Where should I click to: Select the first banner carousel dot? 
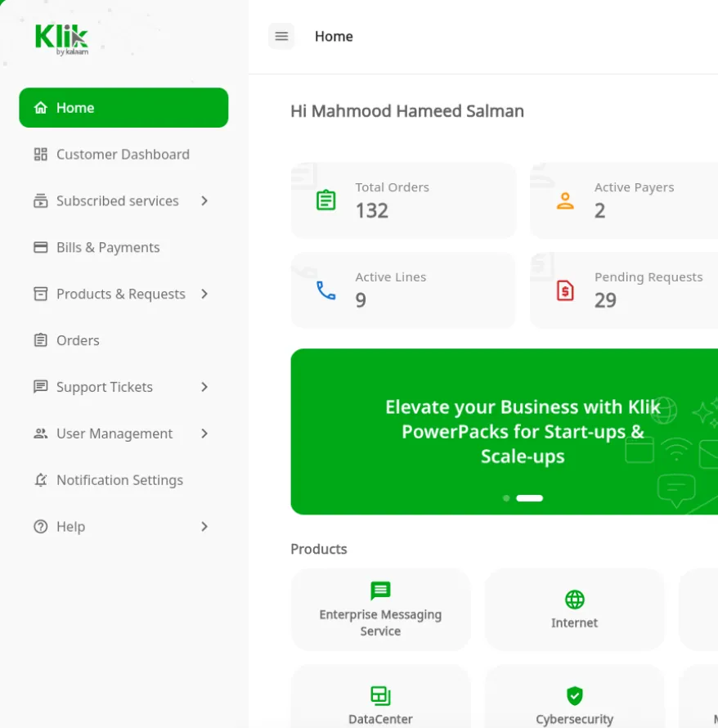(x=506, y=498)
